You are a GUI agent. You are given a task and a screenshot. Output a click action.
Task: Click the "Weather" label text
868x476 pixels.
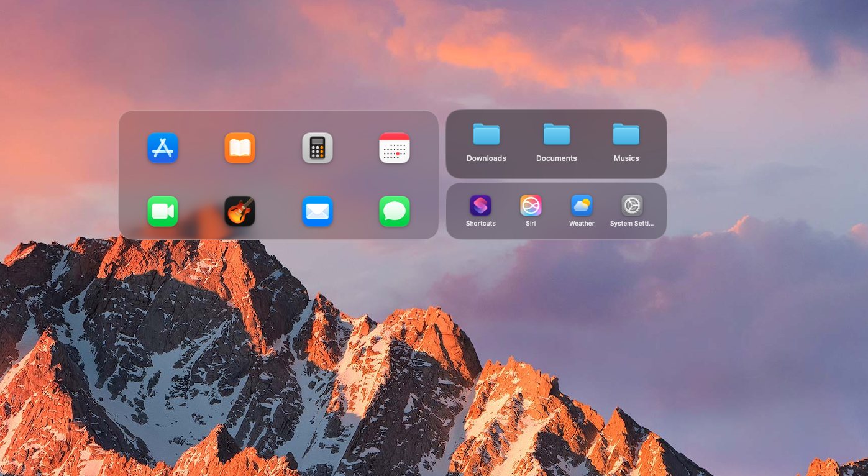[582, 224]
